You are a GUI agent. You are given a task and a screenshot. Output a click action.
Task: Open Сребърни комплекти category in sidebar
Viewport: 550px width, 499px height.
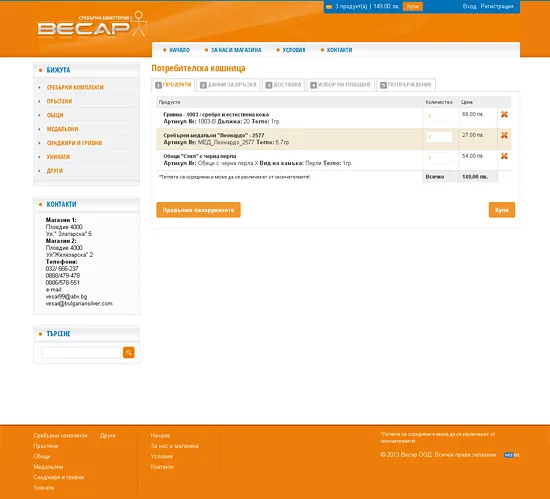pos(75,87)
